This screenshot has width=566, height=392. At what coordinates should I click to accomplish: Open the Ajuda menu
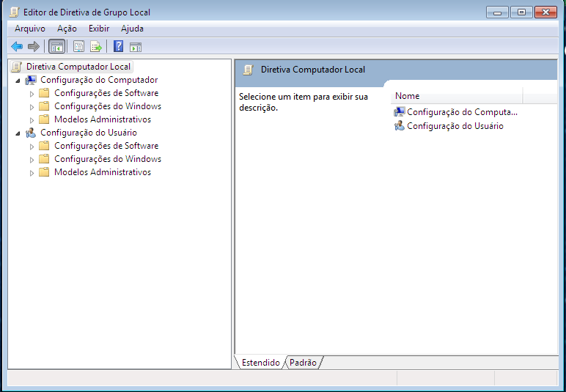point(132,29)
